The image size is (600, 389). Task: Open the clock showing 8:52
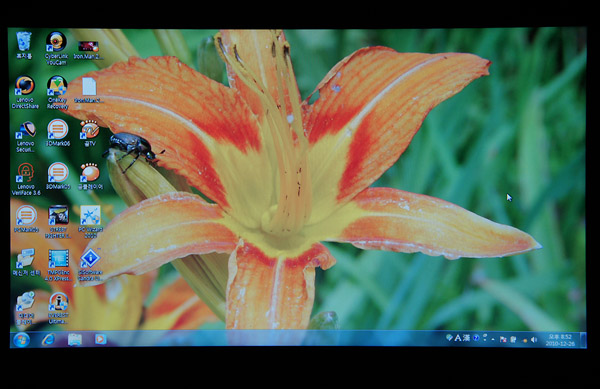coord(560,340)
